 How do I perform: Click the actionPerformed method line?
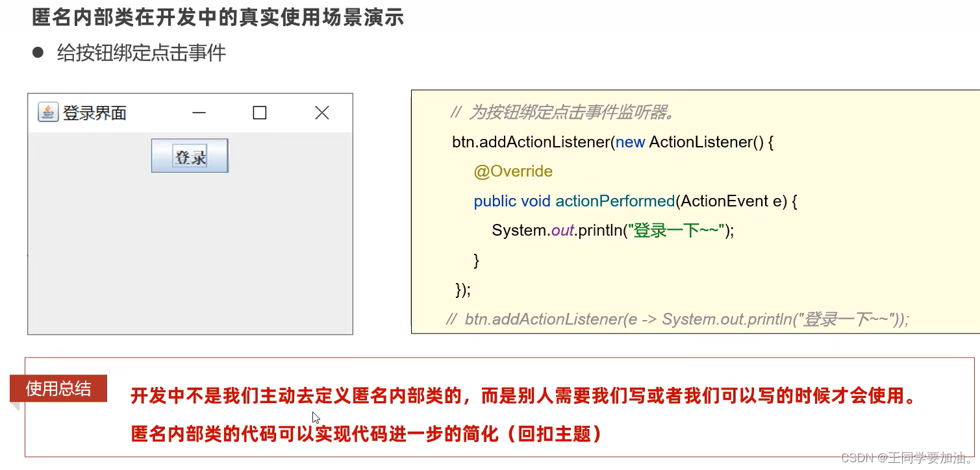point(635,201)
